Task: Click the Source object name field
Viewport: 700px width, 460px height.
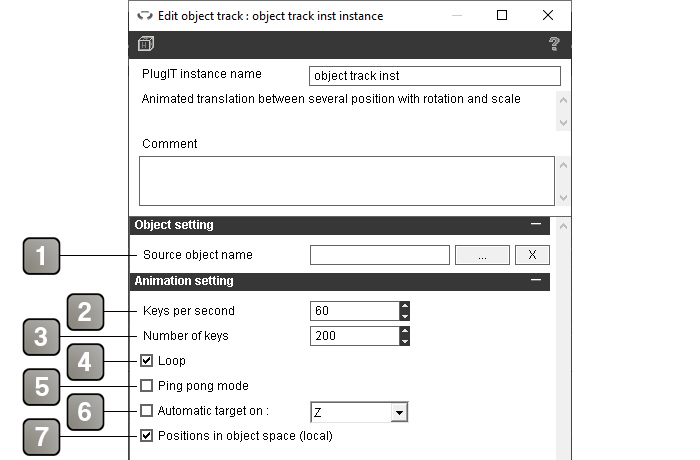Action: [380, 255]
